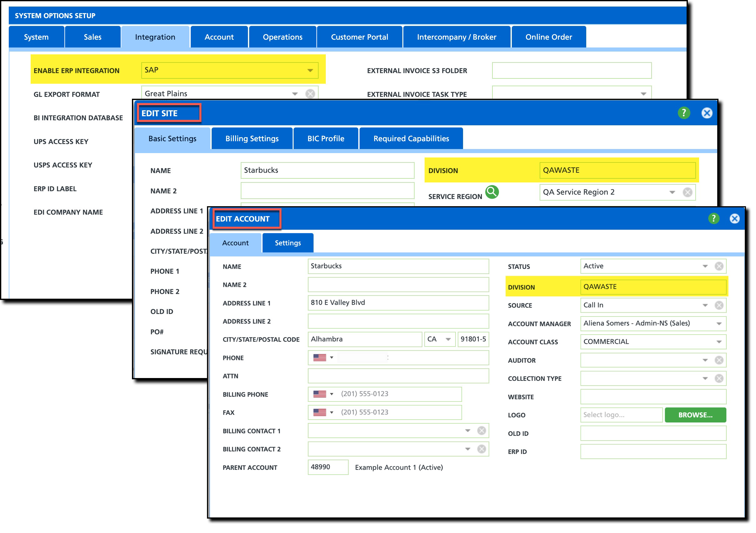Click the Service Region search magnifier icon
The width and height of the screenshot is (756, 533).
coord(492,192)
